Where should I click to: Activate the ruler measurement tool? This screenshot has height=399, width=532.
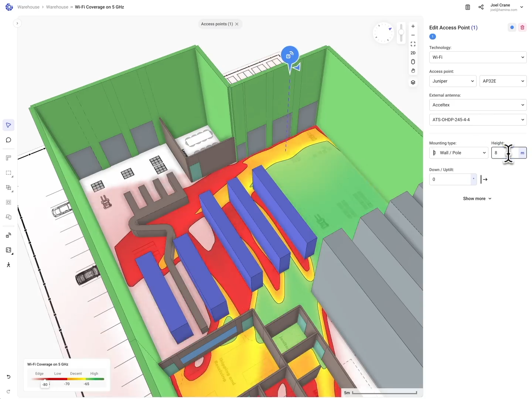[x=8, y=158]
